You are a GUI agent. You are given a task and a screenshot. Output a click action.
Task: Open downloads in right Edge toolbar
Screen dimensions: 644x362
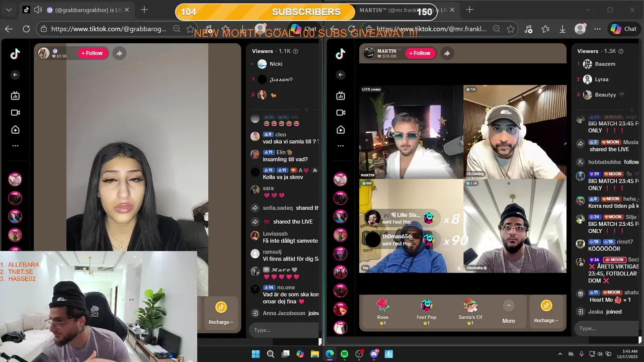pyautogui.click(x=562, y=29)
